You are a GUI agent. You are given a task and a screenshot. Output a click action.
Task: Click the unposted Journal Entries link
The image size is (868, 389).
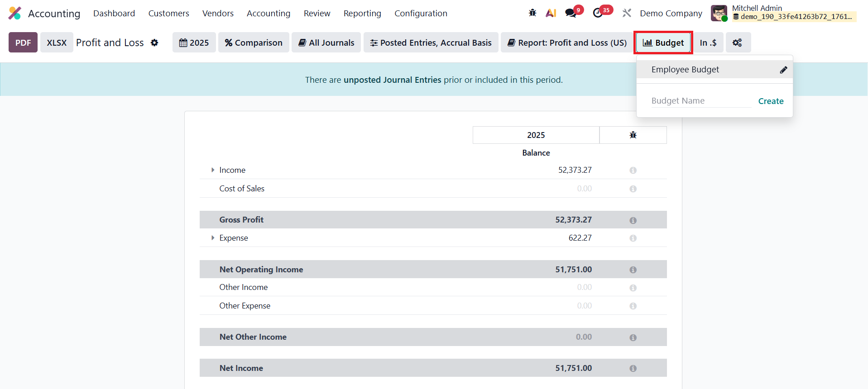pos(392,80)
